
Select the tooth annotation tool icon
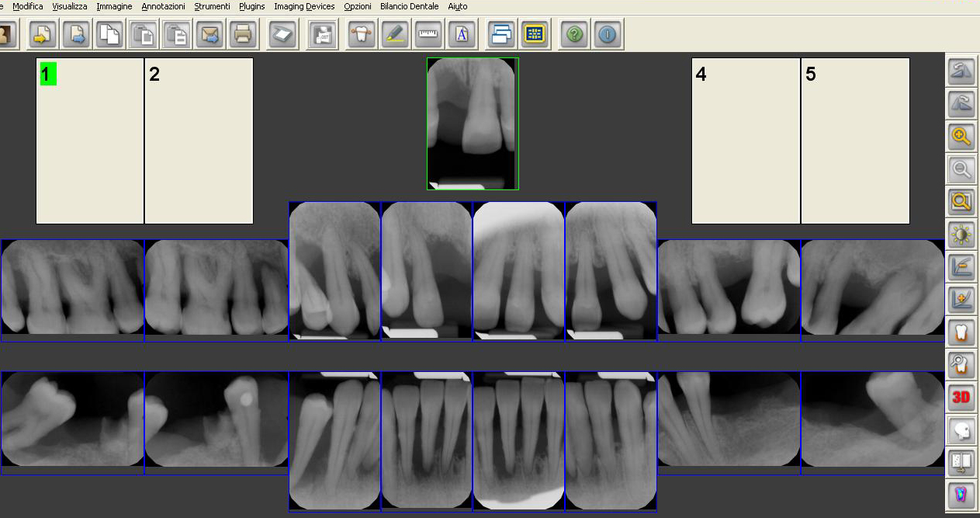click(362, 34)
